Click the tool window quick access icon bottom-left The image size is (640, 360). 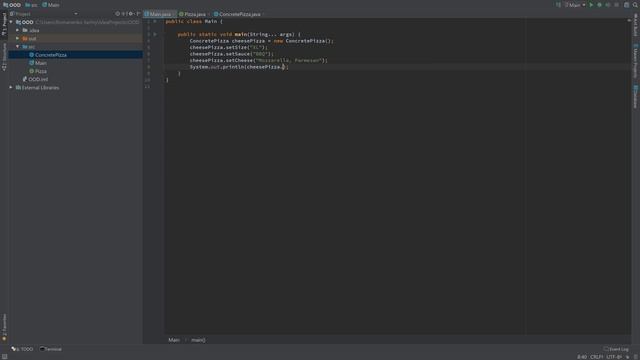(x=4, y=357)
